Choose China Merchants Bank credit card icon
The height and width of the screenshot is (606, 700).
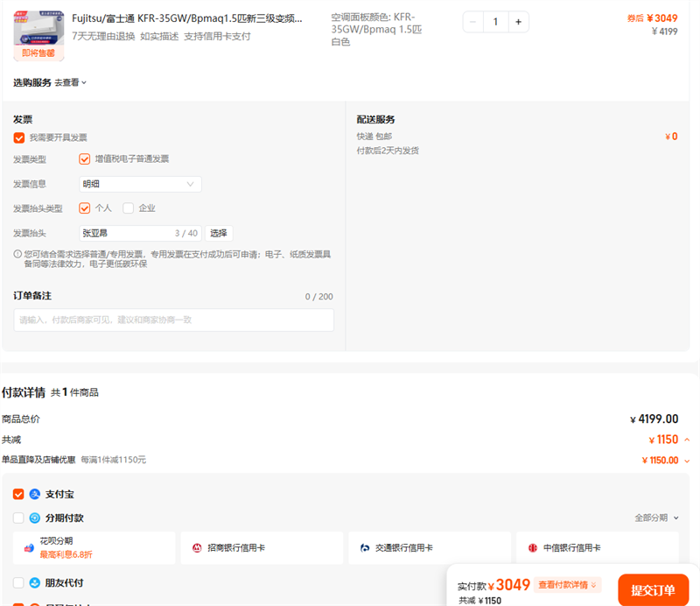pyautogui.click(x=197, y=548)
